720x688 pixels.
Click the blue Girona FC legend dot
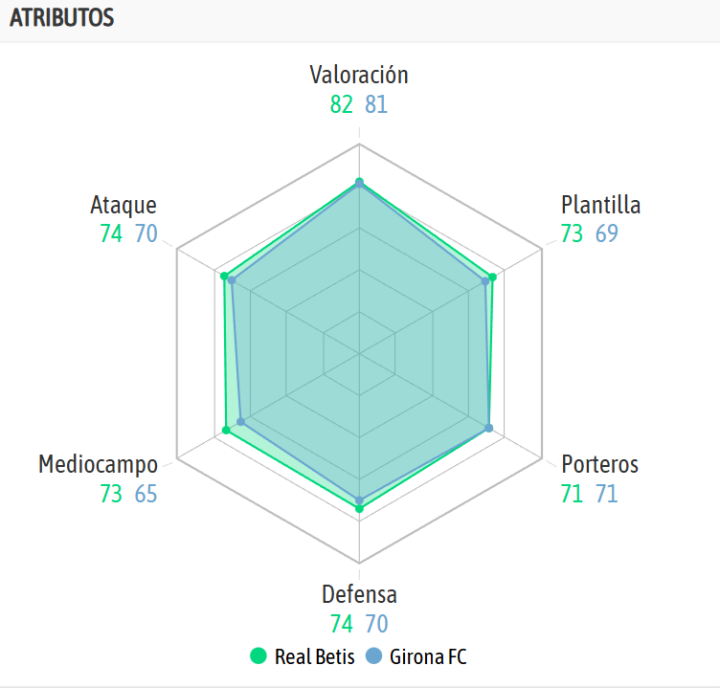375,657
